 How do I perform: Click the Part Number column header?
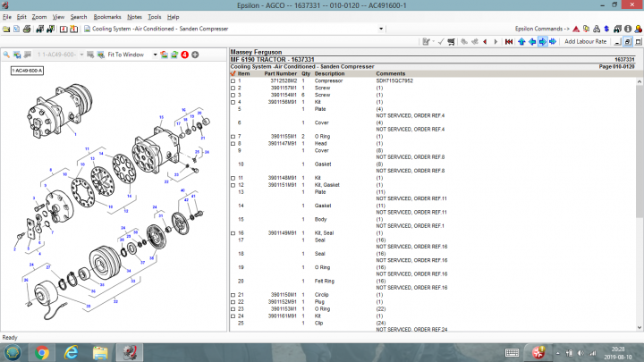click(x=280, y=73)
